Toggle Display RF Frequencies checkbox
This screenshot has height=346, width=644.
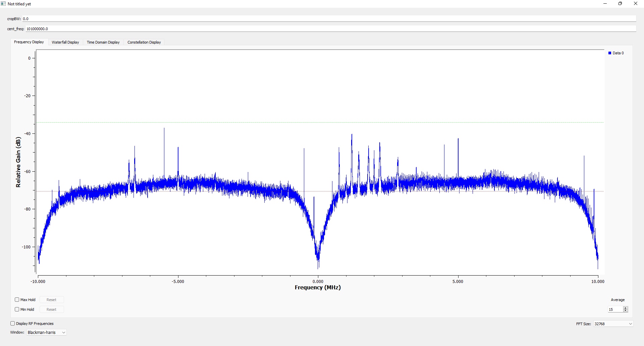click(x=12, y=324)
